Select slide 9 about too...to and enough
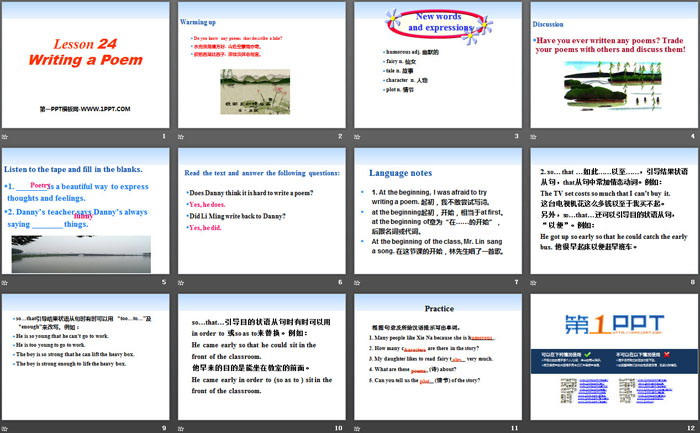 coord(86,357)
